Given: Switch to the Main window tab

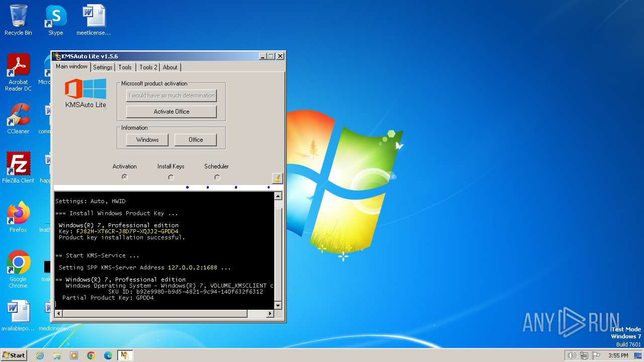Looking at the screenshot, I should click(x=71, y=66).
